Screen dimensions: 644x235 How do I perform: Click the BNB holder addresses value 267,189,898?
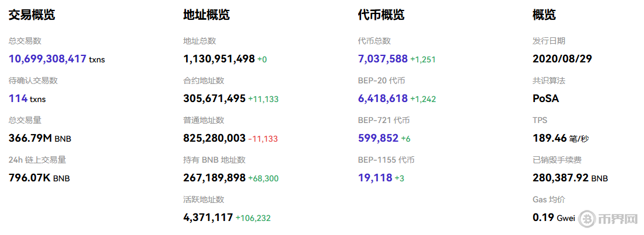pyautogui.click(x=214, y=178)
